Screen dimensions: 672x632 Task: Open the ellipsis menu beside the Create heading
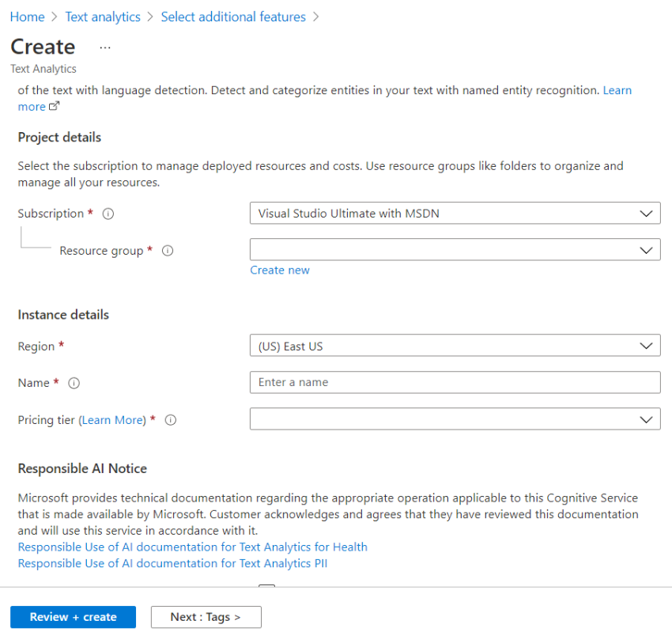click(x=104, y=47)
